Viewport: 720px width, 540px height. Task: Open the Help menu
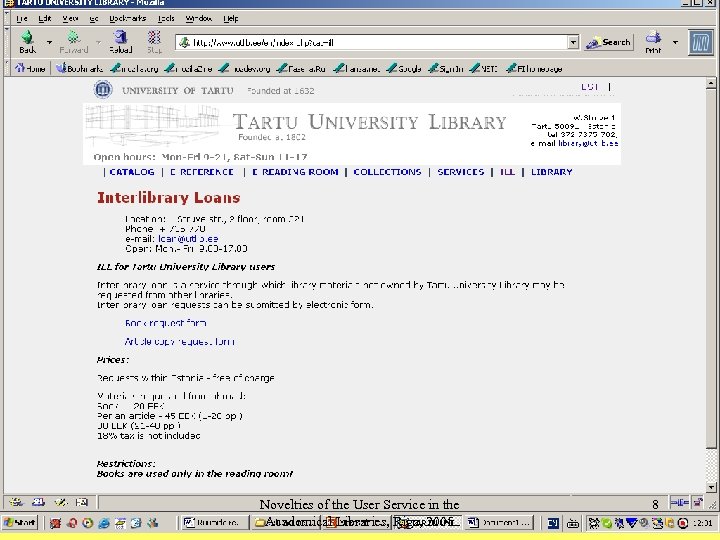(x=231, y=18)
